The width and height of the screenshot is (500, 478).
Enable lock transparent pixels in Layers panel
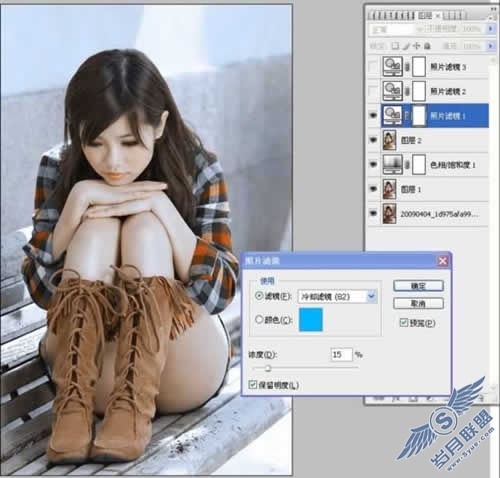click(395, 46)
